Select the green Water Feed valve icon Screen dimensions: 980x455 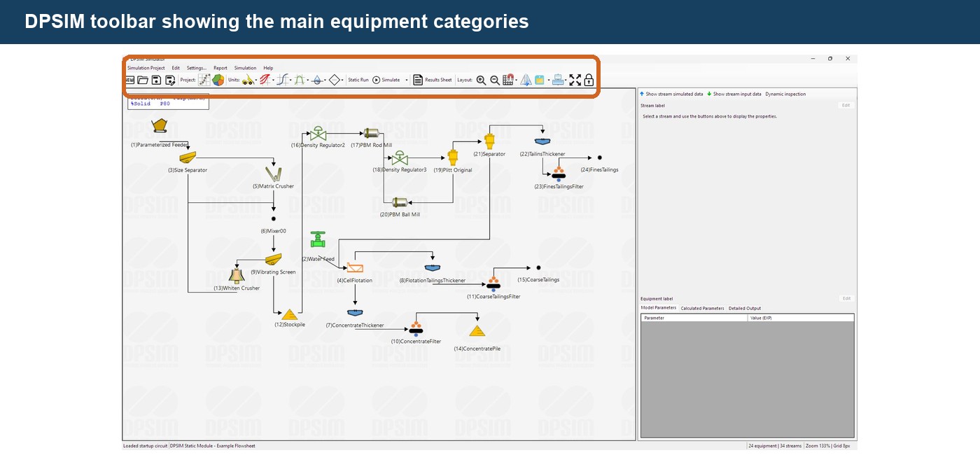[318, 240]
